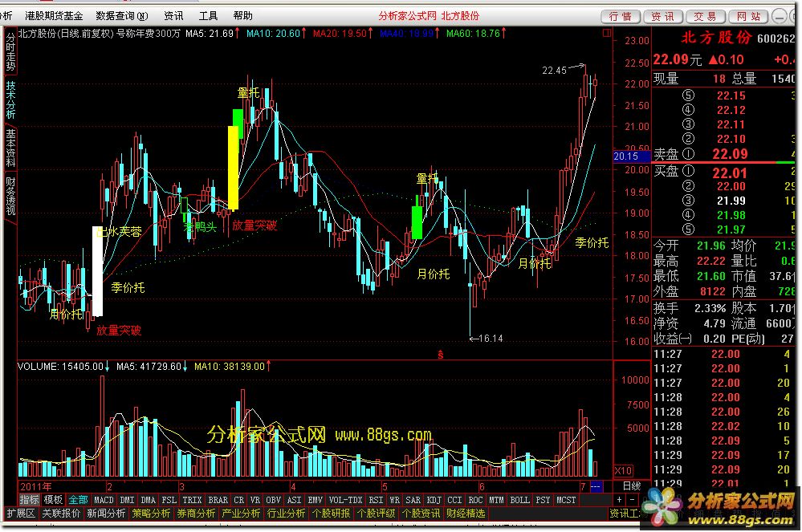Choose the MACD indicator
The image size is (802, 532).
coord(104,500)
